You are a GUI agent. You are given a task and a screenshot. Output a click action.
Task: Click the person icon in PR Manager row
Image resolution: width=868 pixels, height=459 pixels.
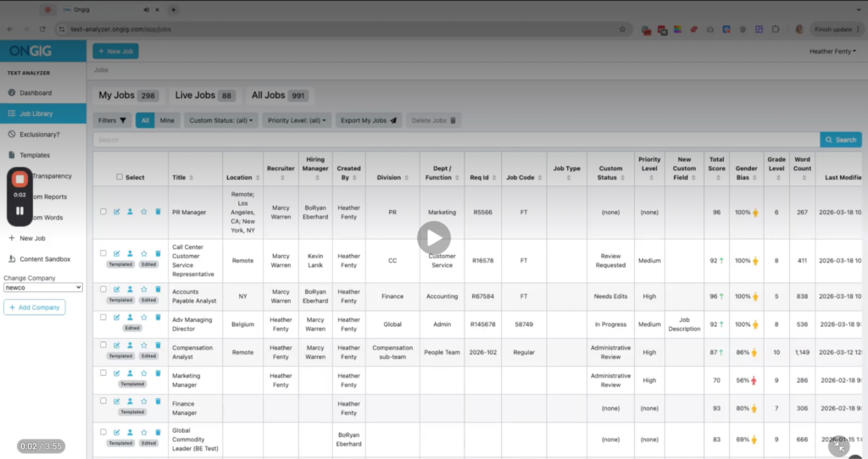[x=130, y=212]
